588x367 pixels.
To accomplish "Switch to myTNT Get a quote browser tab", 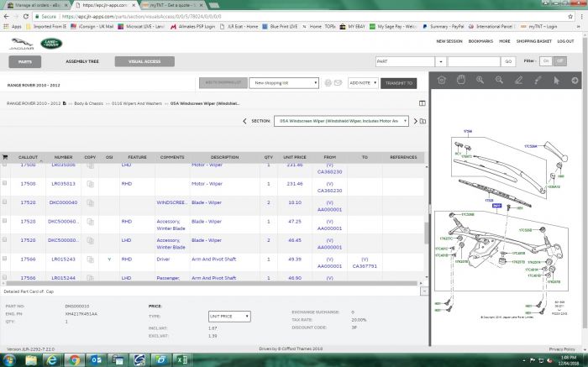I will 173,5.
